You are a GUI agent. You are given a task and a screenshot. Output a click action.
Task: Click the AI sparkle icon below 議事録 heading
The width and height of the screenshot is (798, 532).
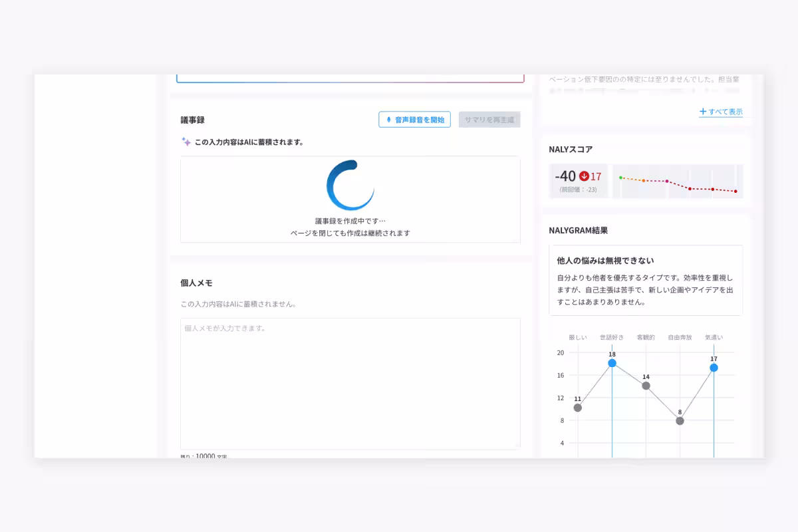(187, 141)
